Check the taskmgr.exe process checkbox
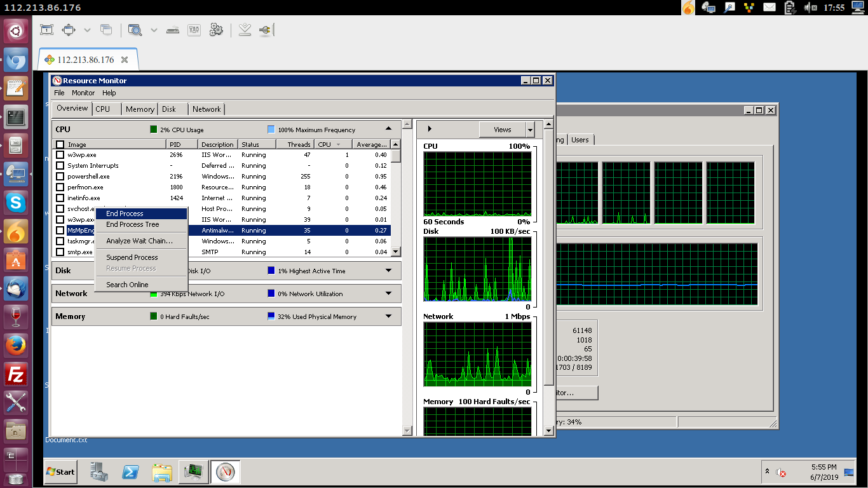The width and height of the screenshot is (868, 488). tap(60, 241)
